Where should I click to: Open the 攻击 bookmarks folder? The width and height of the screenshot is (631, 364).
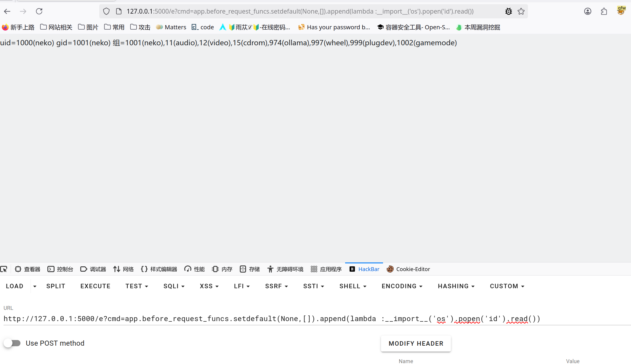(140, 27)
